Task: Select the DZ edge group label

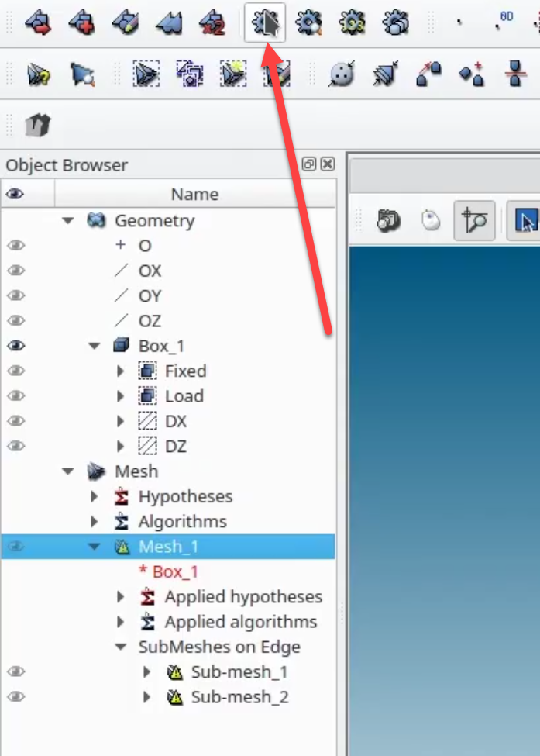Action: click(x=175, y=446)
